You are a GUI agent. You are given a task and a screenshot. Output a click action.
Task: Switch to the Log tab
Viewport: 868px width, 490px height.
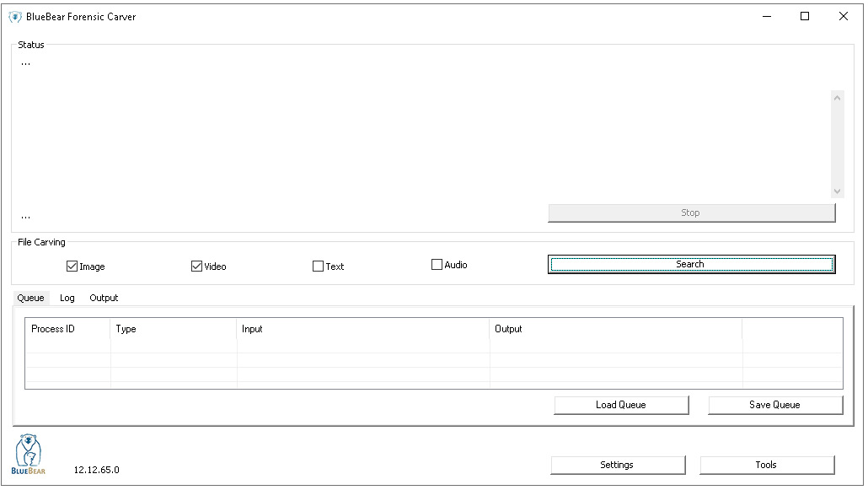tap(67, 298)
